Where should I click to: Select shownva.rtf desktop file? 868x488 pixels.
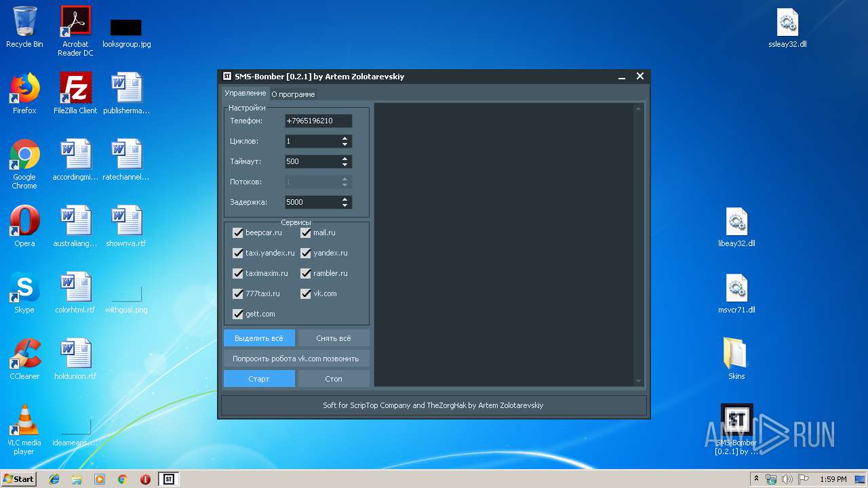pyautogui.click(x=126, y=226)
